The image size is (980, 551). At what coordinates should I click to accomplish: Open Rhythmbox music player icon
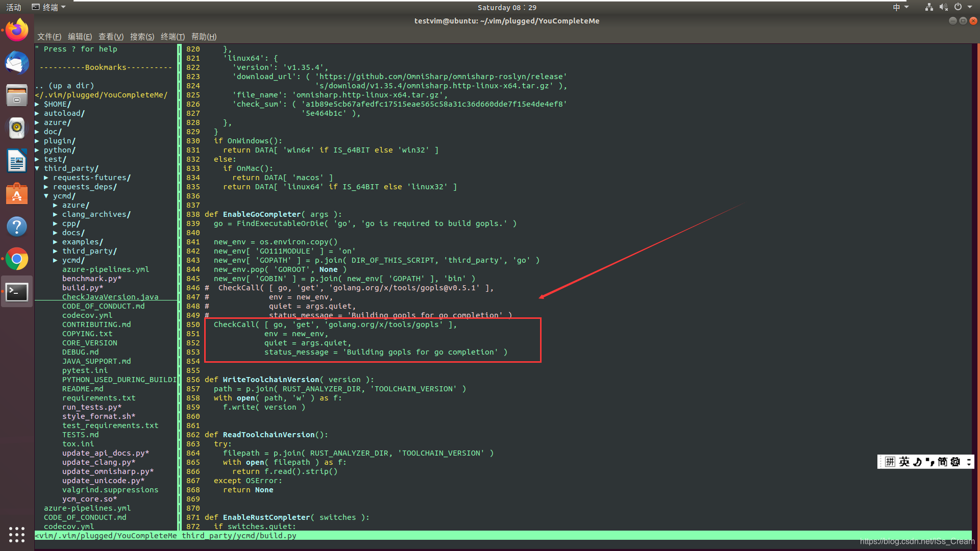point(17,128)
